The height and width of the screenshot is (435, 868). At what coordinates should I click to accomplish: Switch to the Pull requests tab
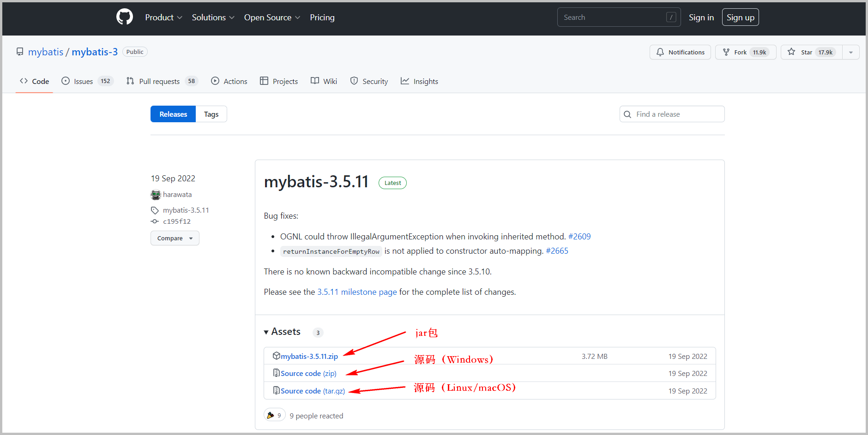[x=162, y=81]
